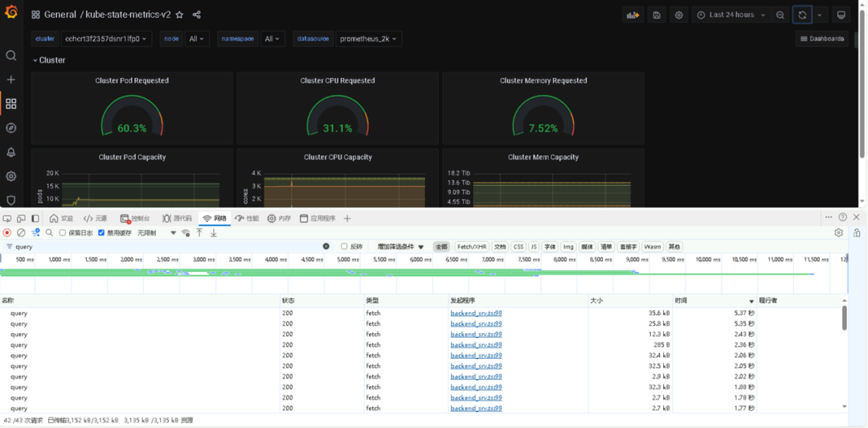Select the 全部 filter type
868x428 pixels.
(441, 247)
